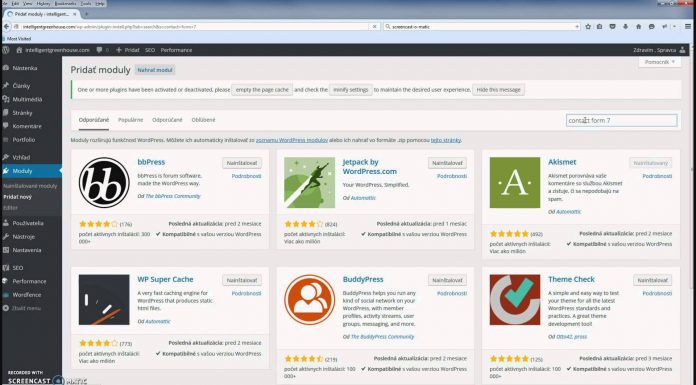This screenshot has width=696, height=385.
Task: Open the Jetpack plugin icon thumbnail
Action: click(309, 183)
